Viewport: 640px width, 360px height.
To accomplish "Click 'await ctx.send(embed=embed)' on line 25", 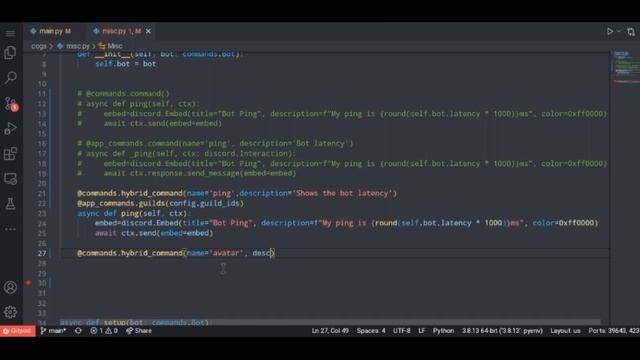I will point(154,233).
